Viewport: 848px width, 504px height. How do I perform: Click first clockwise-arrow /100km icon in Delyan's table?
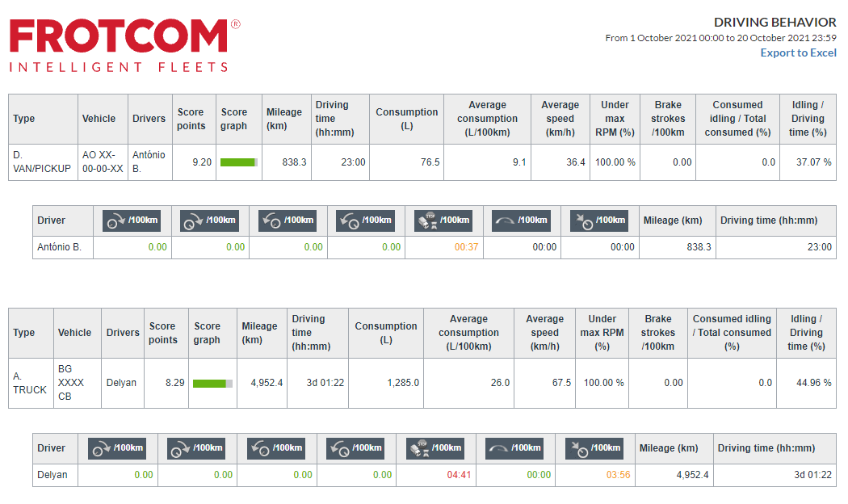click(117, 448)
